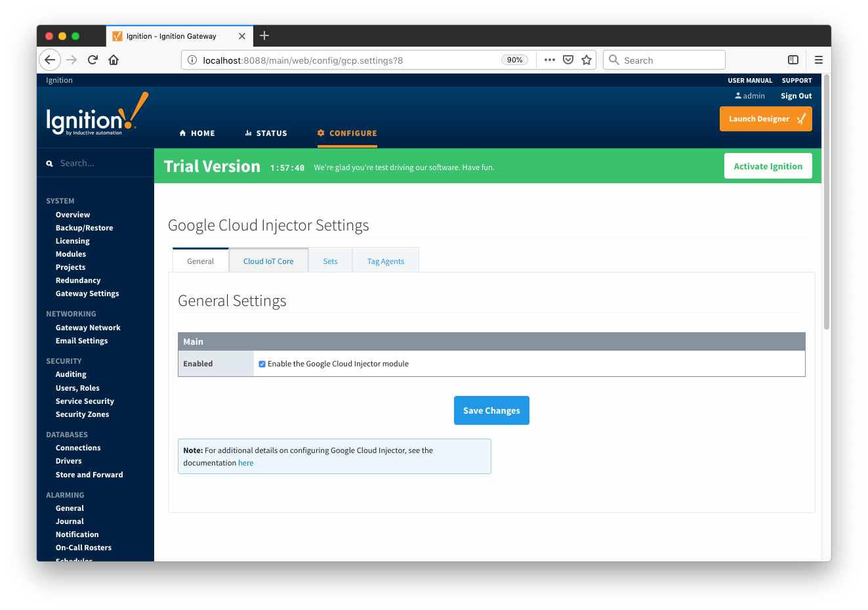This screenshot has height=610, width=868.
Task: Reload the page with refresh icon
Action: 93,60
